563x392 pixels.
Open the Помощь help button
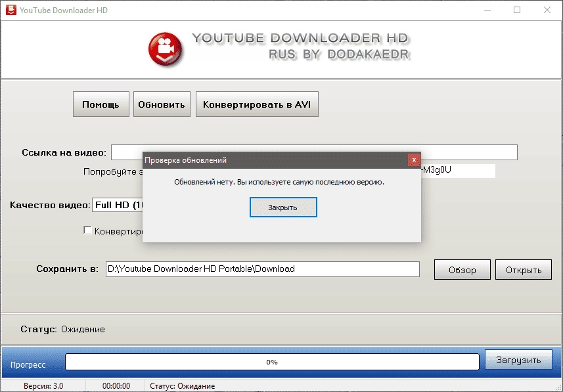tap(101, 104)
